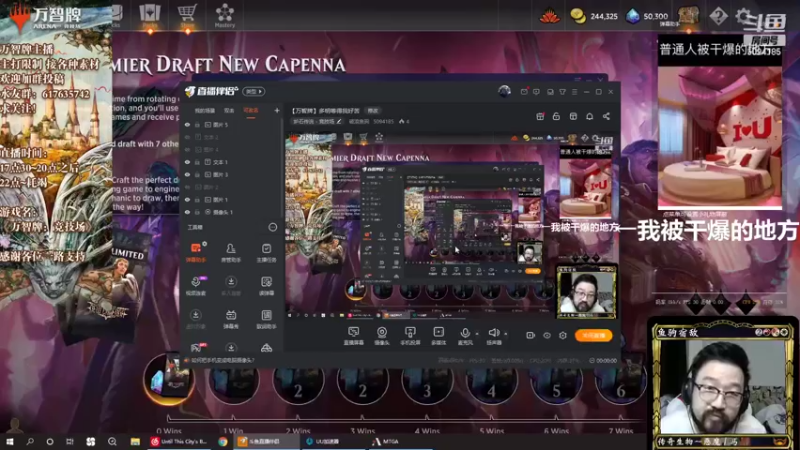Add 手机投屏 phone screen source
800x450 pixels.
(x=410, y=336)
